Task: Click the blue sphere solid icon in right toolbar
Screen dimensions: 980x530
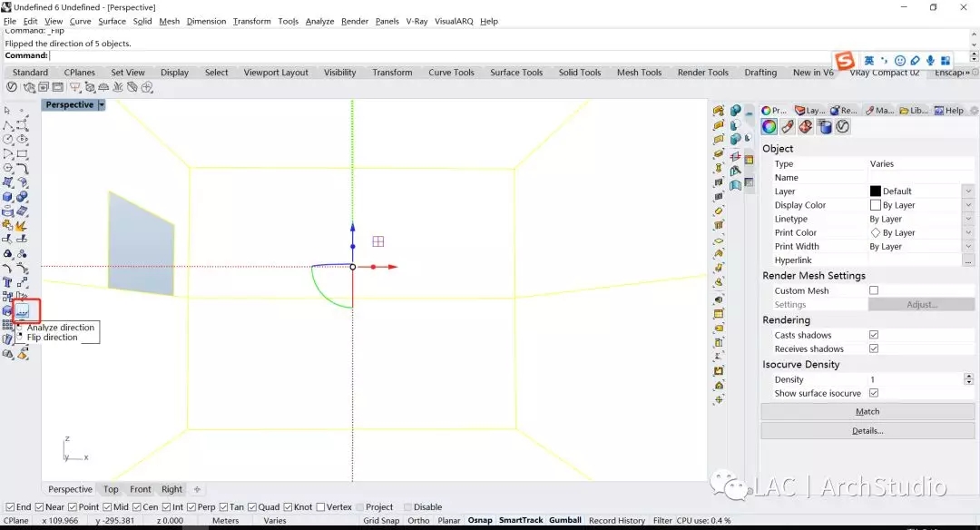Action: [x=736, y=111]
